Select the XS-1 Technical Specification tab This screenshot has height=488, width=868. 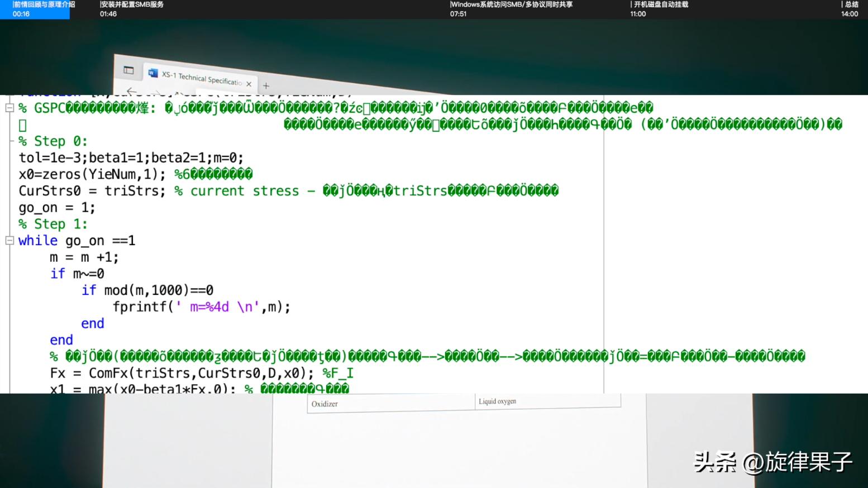pos(201,78)
